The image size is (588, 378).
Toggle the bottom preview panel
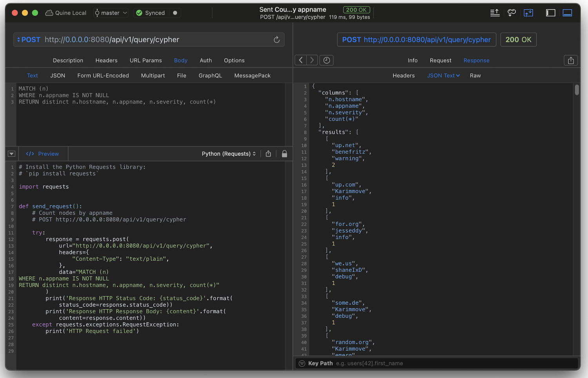(567, 13)
